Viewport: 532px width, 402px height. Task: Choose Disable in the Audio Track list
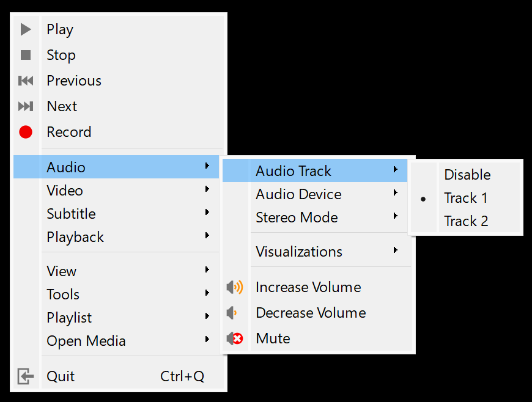point(467,175)
